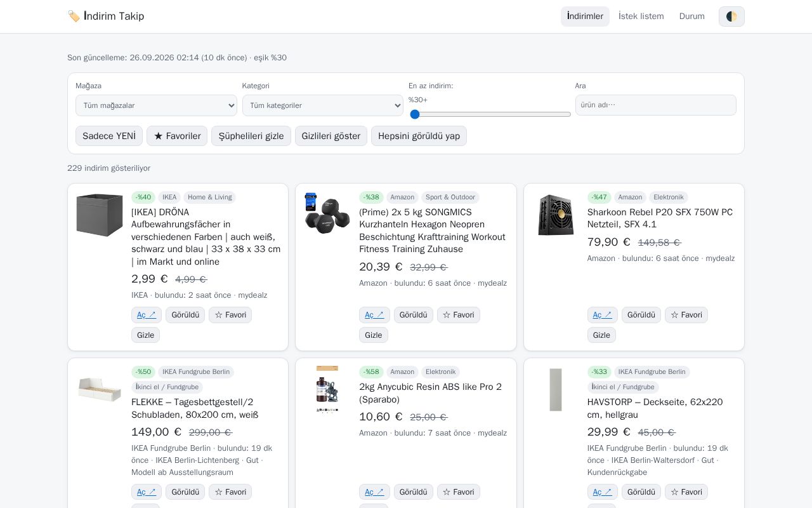This screenshot has width=812, height=508.
Task: Enable Şüphelileri gizle filter
Action: 251,136
